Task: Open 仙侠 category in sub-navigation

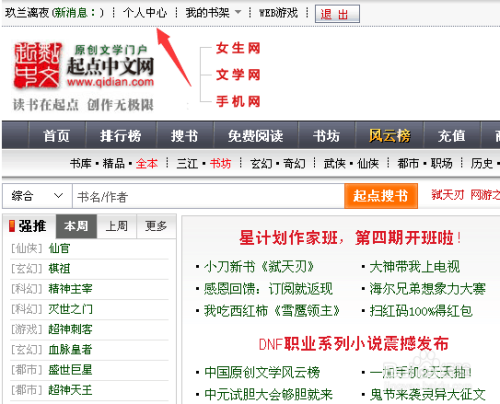Action: coord(368,164)
